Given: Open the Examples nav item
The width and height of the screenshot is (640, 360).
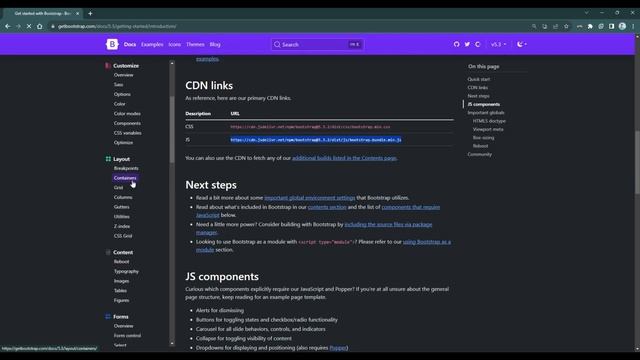Looking at the screenshot, I should (x=152, y=44).
